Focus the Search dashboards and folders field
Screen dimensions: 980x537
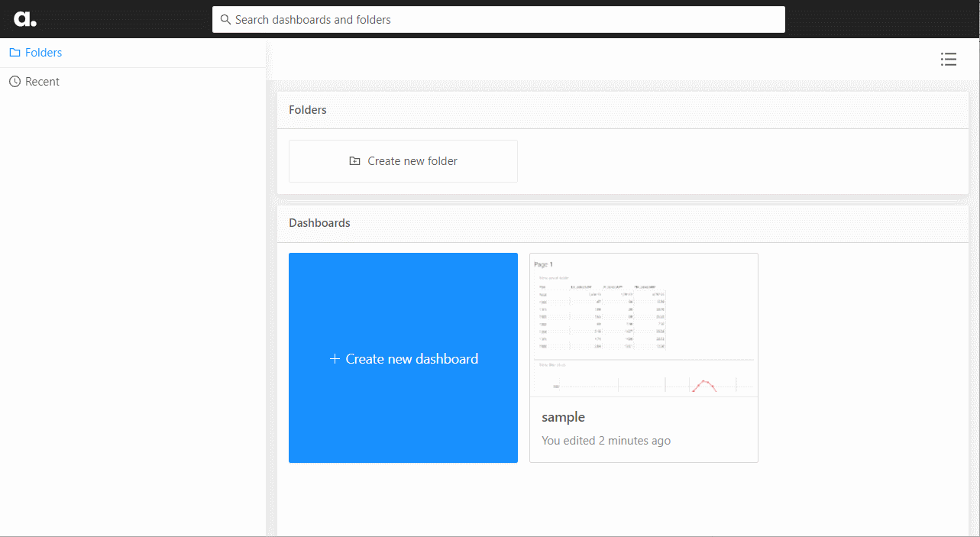504,20
